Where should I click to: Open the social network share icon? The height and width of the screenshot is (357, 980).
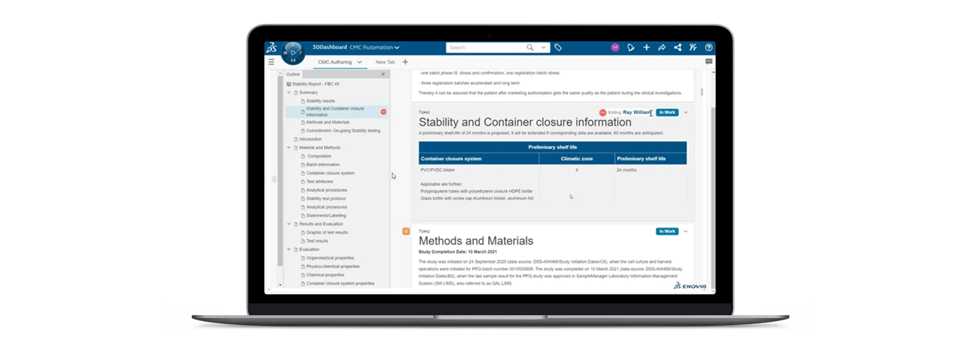(x=678, y=47)
